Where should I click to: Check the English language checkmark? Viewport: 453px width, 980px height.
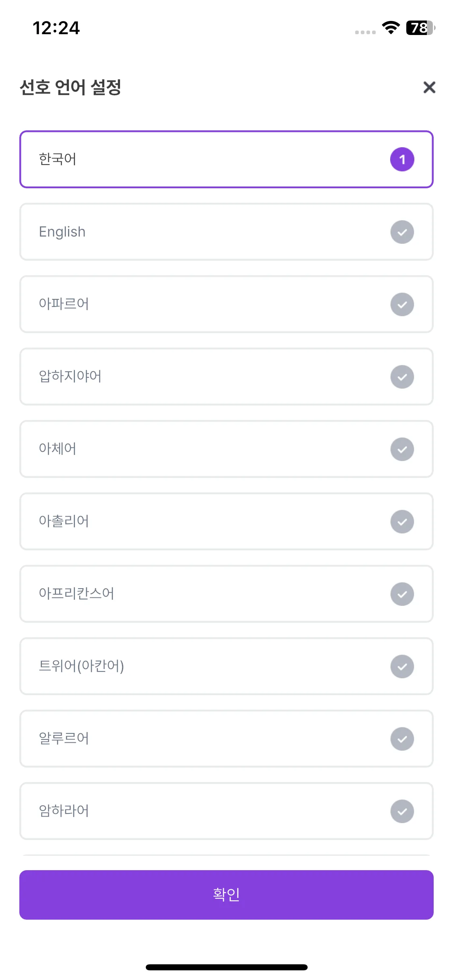pos(402,232)
